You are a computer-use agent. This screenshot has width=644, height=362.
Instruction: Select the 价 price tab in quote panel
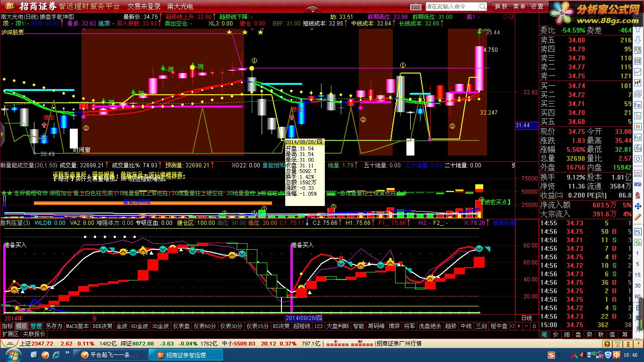[x=555, y=334]
